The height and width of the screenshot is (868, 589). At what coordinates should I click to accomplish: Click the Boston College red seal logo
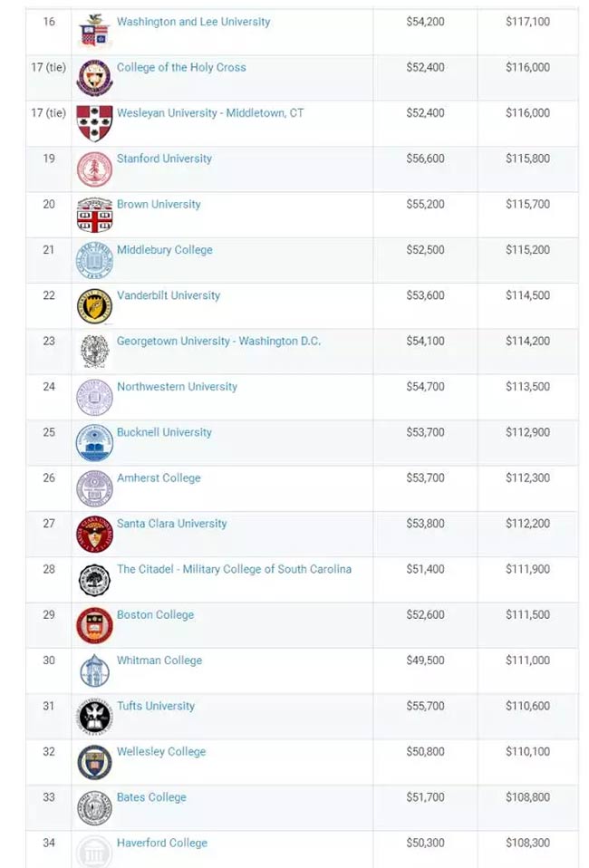(94, 625)
